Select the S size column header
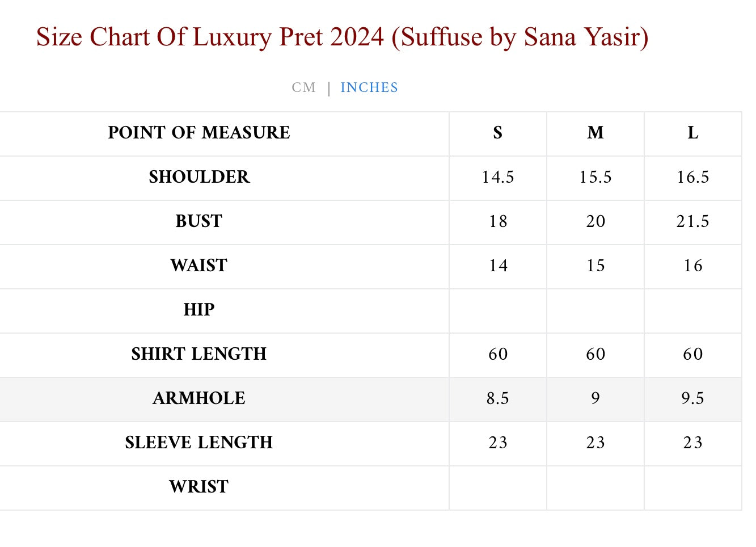The width and height of the screenshot is (756, 547). (497, 133)
